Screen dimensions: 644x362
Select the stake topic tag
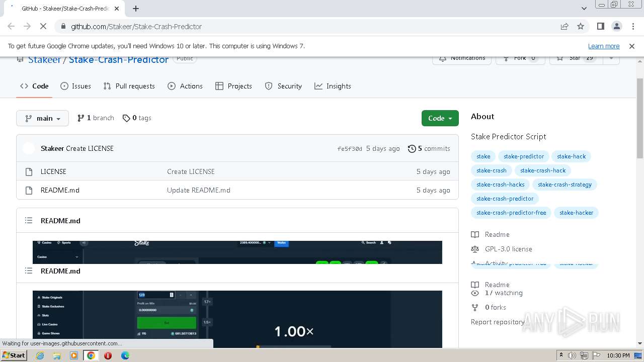coord(484,156)
